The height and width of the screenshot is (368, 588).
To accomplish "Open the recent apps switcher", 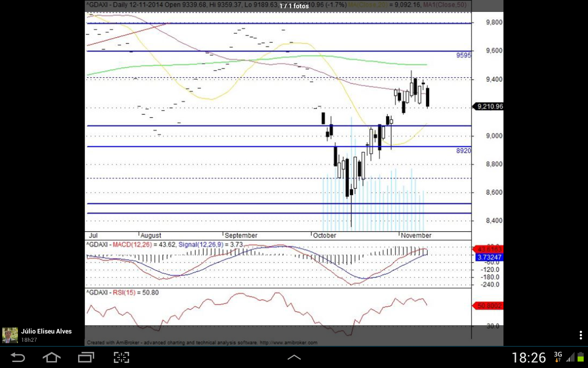I will coord(86,357).
